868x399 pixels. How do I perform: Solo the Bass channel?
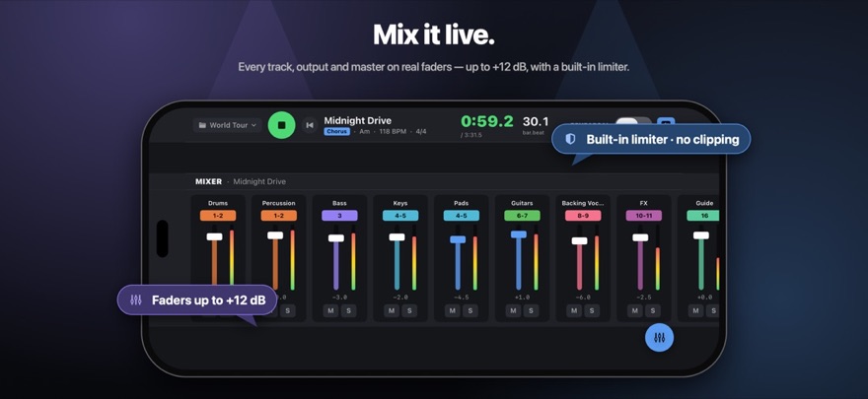348,311
